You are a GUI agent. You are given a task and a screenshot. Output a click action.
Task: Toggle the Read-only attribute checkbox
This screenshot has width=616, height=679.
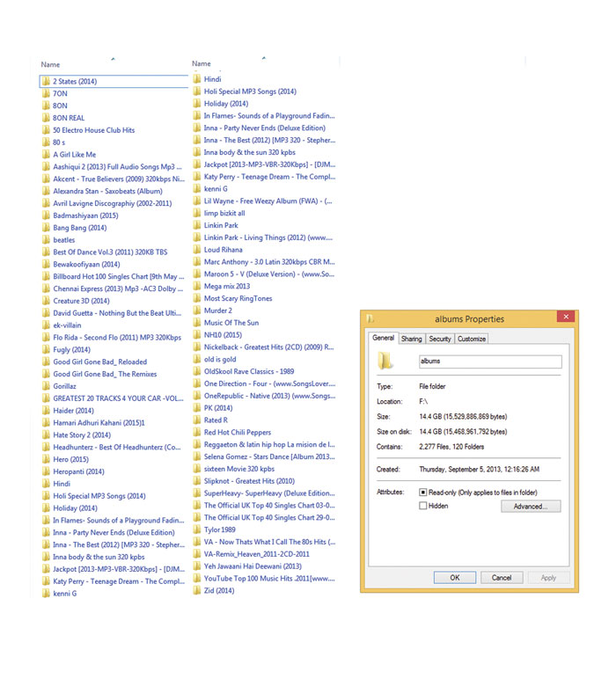coord(422,493)
